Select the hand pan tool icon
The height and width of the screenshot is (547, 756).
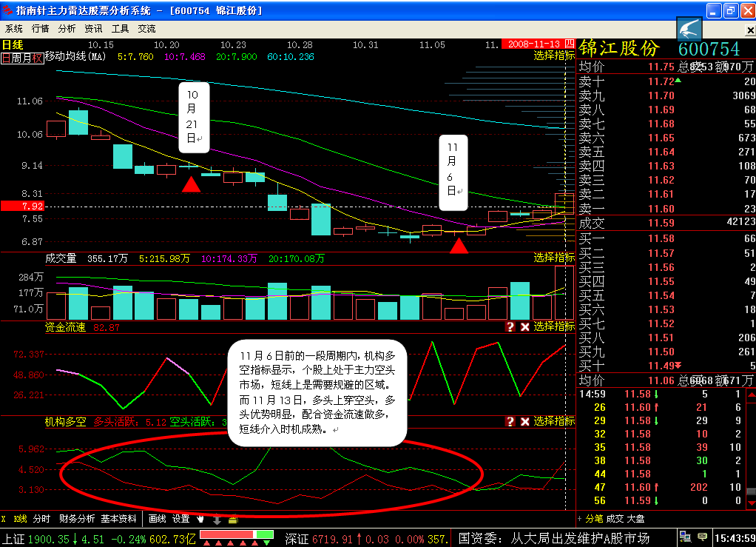(200, 519)
